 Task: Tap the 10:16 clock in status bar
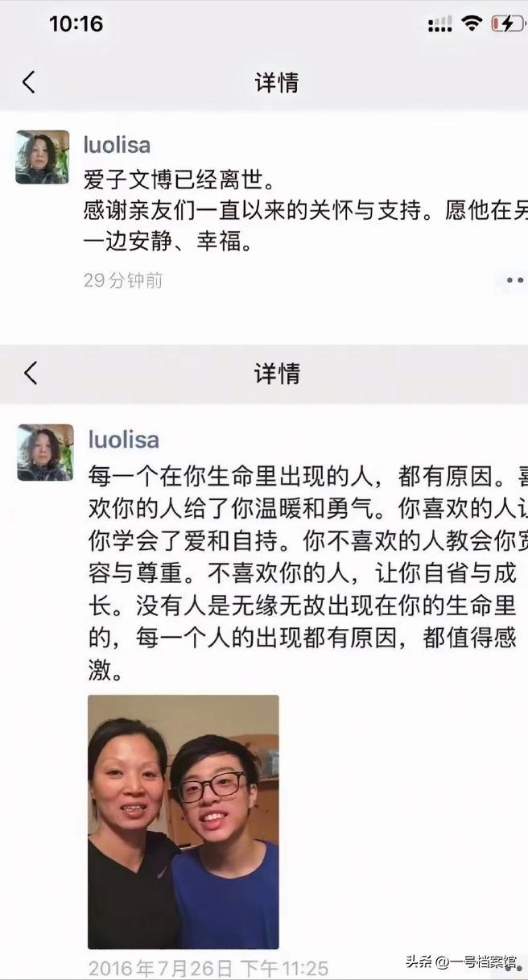76,24
